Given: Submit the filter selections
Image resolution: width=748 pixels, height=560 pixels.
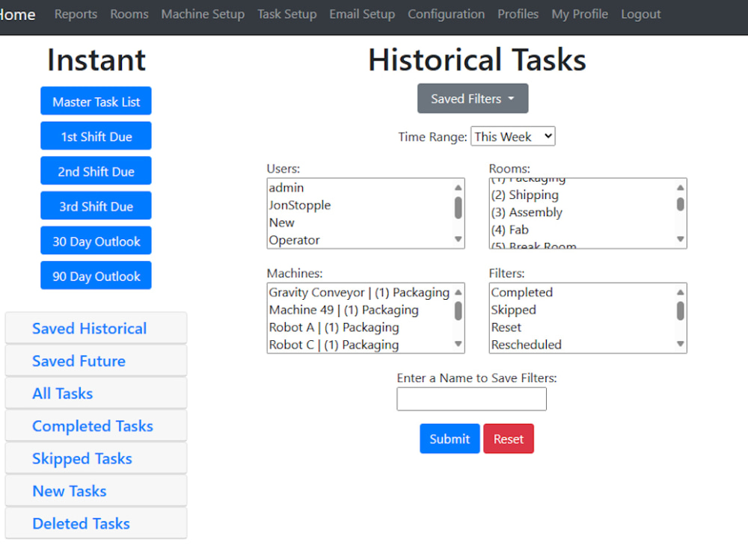Looking at the screenshot, I should (x=450, y=438).
